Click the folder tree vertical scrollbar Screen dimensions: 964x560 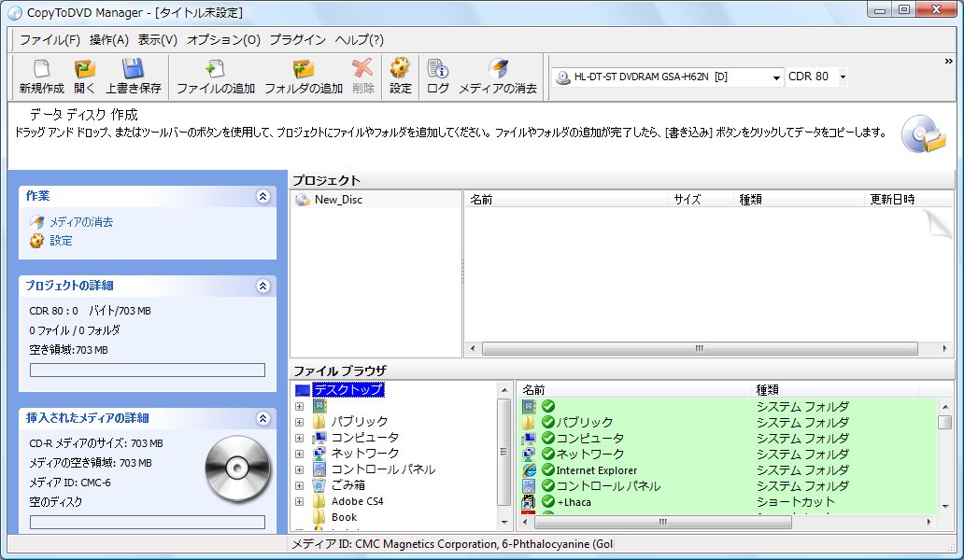[503, 452]
